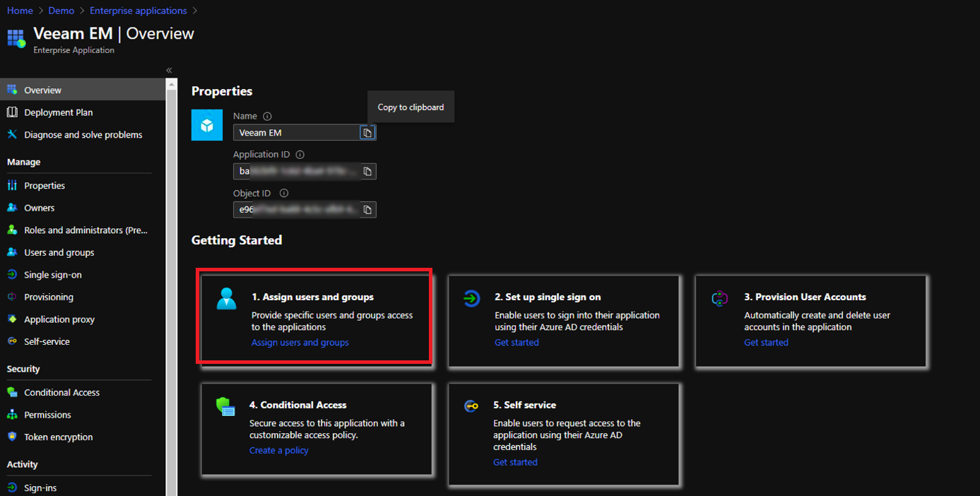Screen dimensions: 980x496
Task: Click the info icon beside Object ID
Action: (284, 193)
